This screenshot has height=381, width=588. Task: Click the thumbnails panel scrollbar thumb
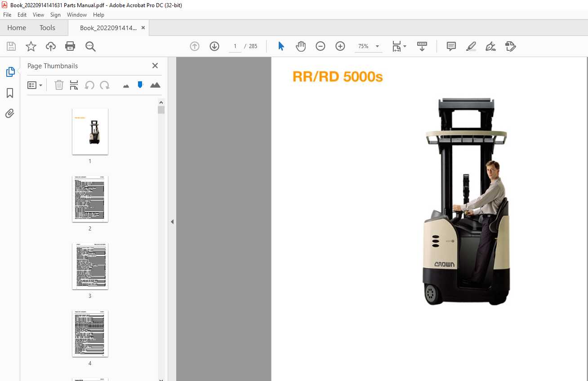pyautogui.click(x=161, y=110)
